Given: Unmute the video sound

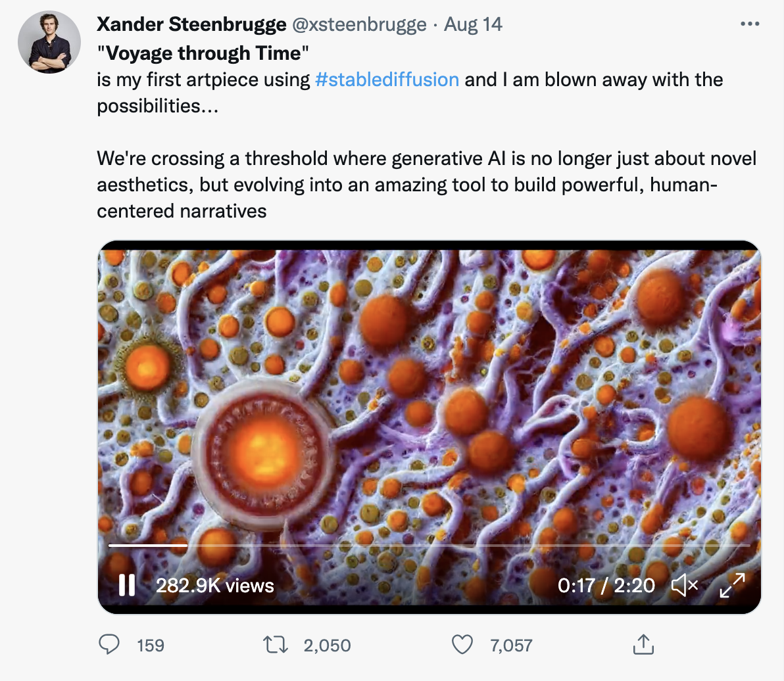Looking at the screenshot, I should pos(684,584).
